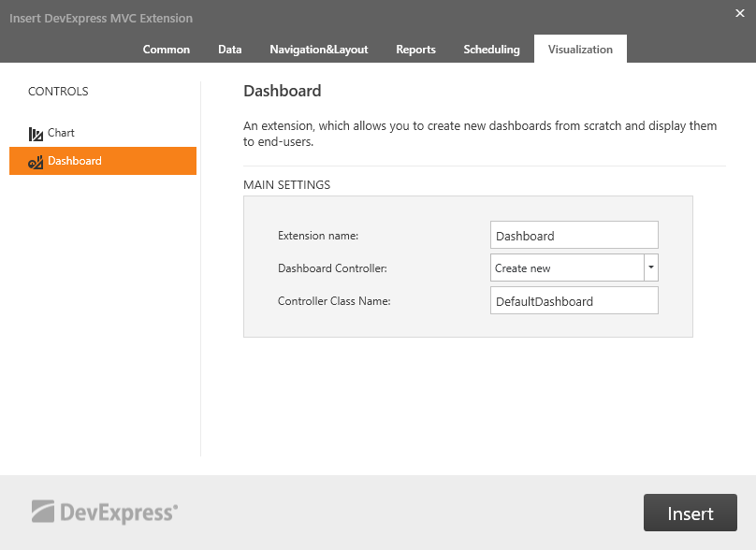The width and height of the screenshot is (756, 550).
Task: Click the Chart control icon
Action: [x=36, y=134]
